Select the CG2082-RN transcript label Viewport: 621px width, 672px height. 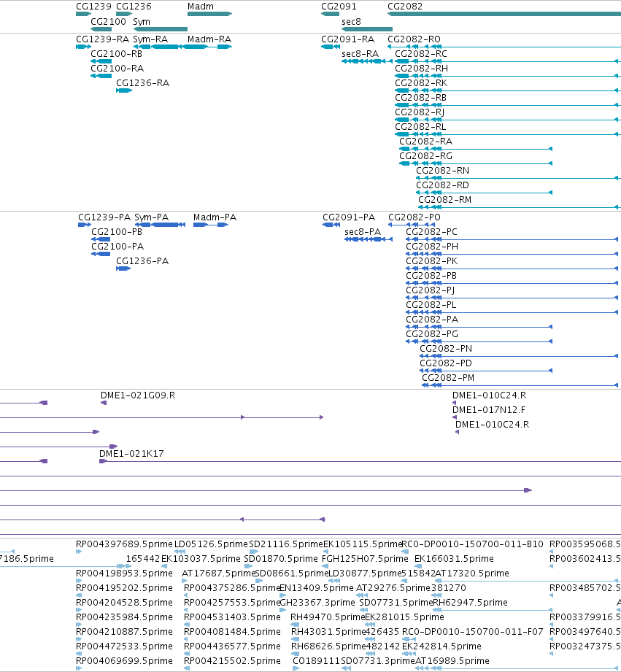click(x=443, y=171)
